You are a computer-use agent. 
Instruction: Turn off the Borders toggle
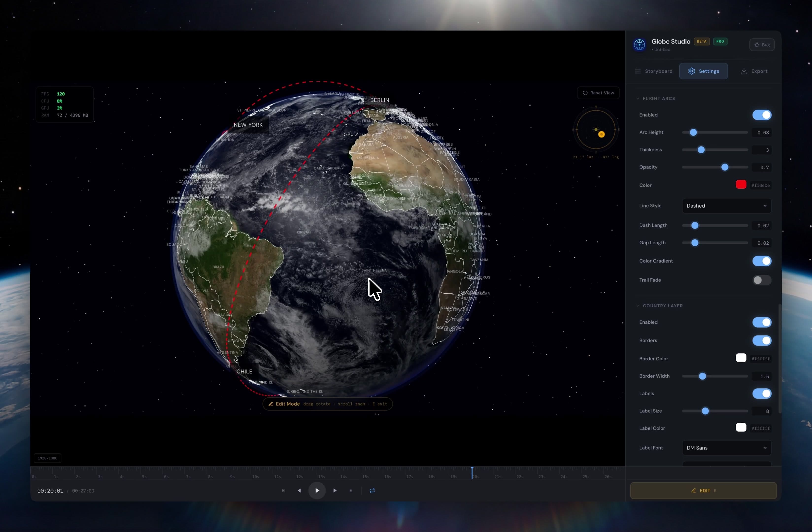761,340
